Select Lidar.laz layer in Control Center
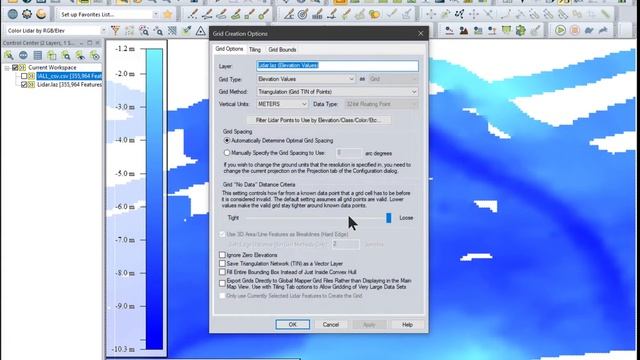Image resolution: width=640 pixels, height=360 pixels. click(69, 84)
